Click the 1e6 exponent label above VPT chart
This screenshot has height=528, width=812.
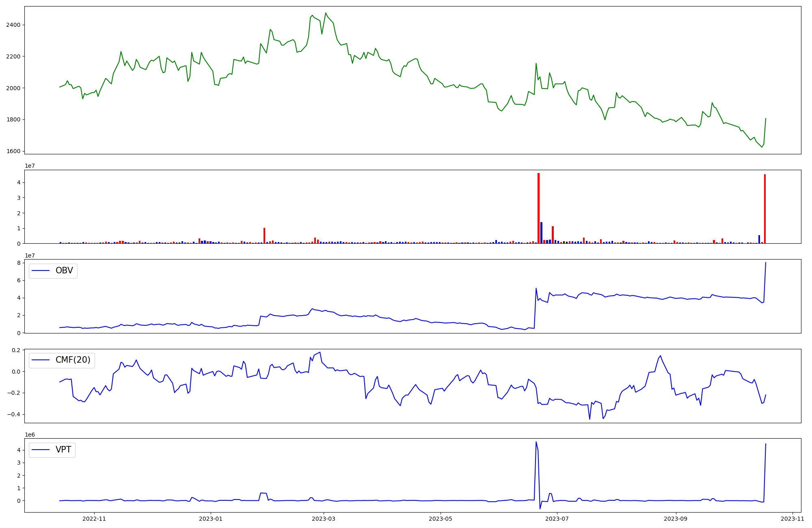(30, 435)
